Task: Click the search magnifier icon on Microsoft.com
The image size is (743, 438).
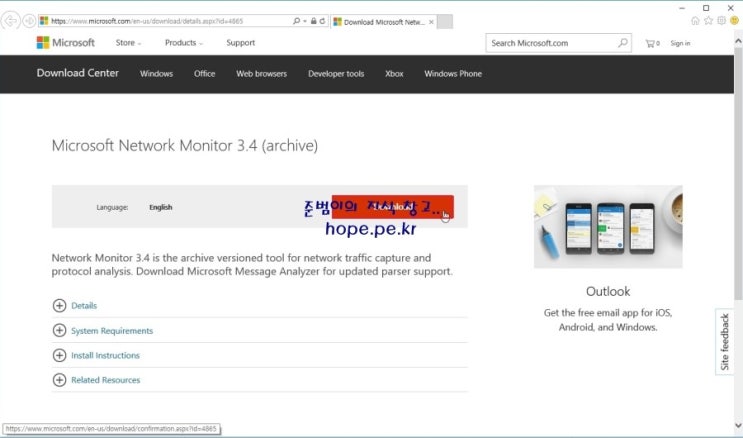Action: pos(623,43)
